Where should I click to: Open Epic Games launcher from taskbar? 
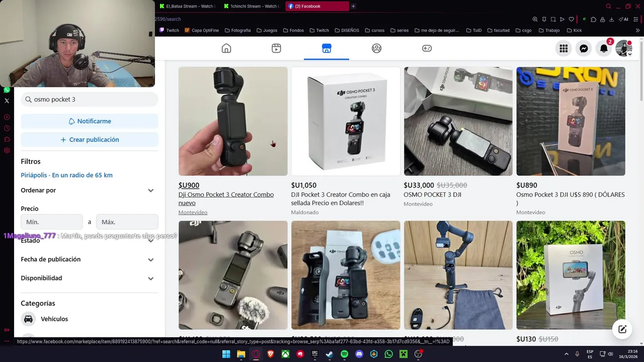[315, 354]
